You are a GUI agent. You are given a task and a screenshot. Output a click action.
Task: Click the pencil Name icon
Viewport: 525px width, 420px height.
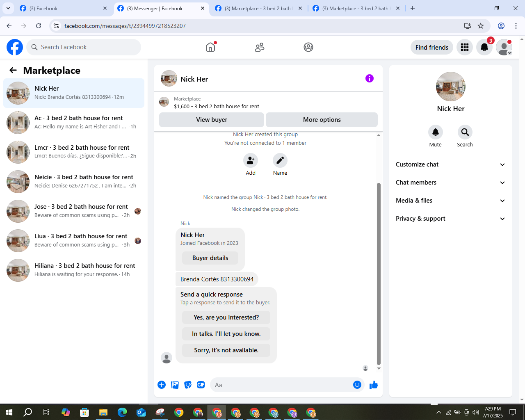pyautogui.click(x=280, y=160)
